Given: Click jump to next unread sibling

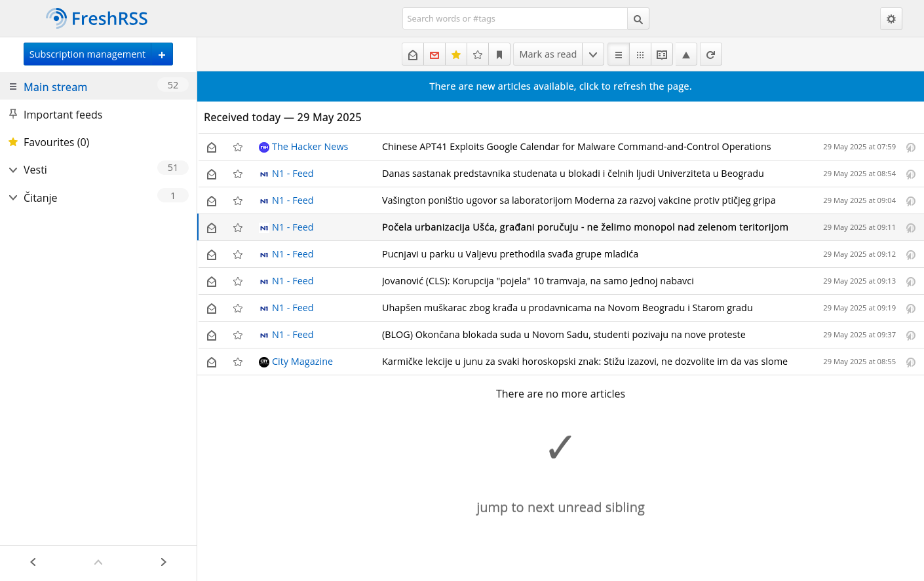Looking at the screenshot, I should point(560,508).
